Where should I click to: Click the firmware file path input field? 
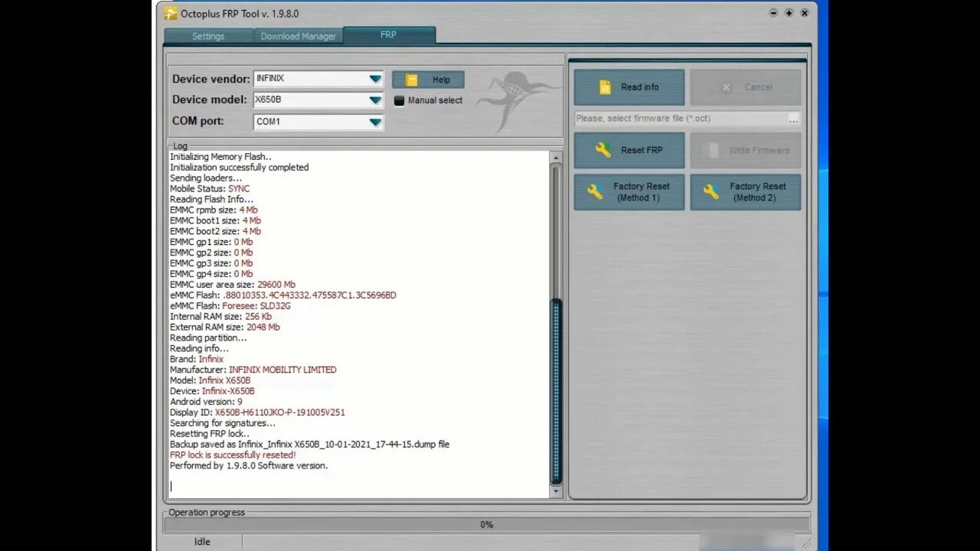681,119
